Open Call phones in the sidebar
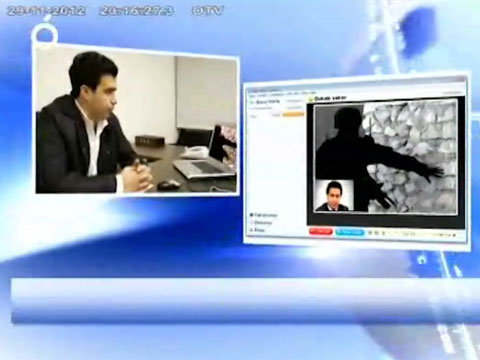 265,215
